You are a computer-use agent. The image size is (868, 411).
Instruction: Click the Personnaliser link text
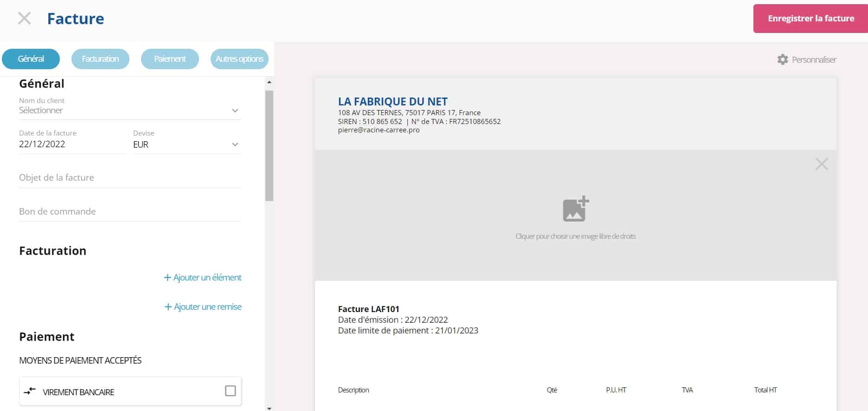[x=814, y=59]
